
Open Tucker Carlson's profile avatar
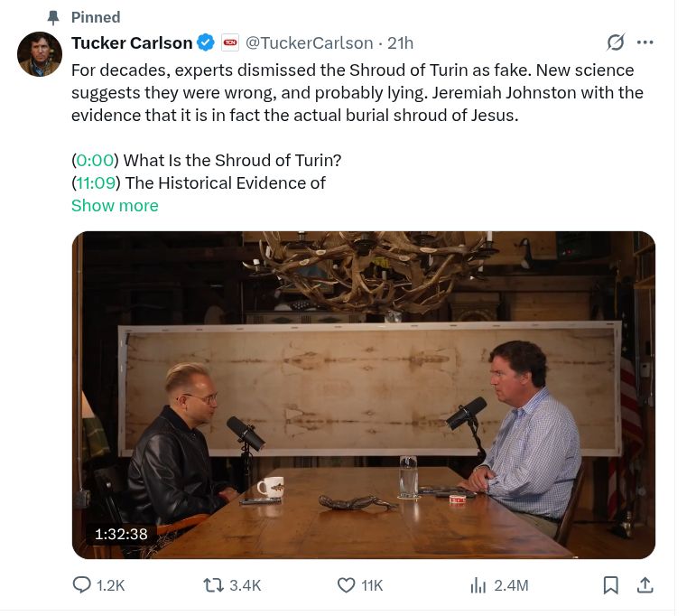click(x=40, y=54)
